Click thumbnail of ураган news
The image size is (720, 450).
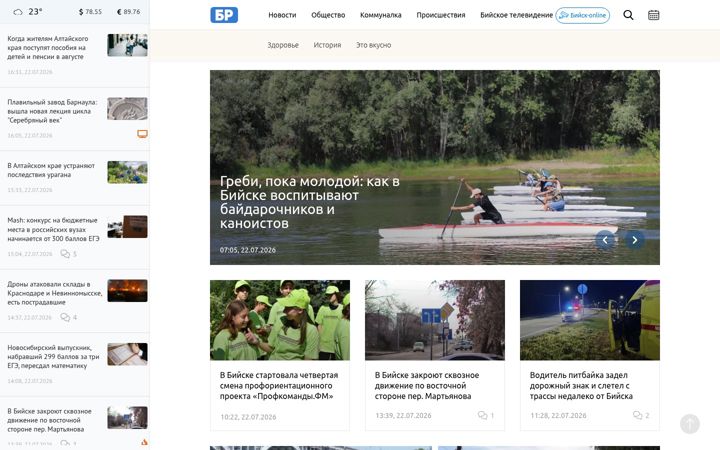[127, 172]
